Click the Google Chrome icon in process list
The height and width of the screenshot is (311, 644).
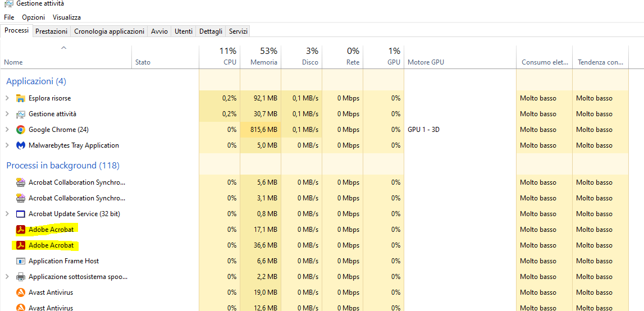click(x=21, y=130)
